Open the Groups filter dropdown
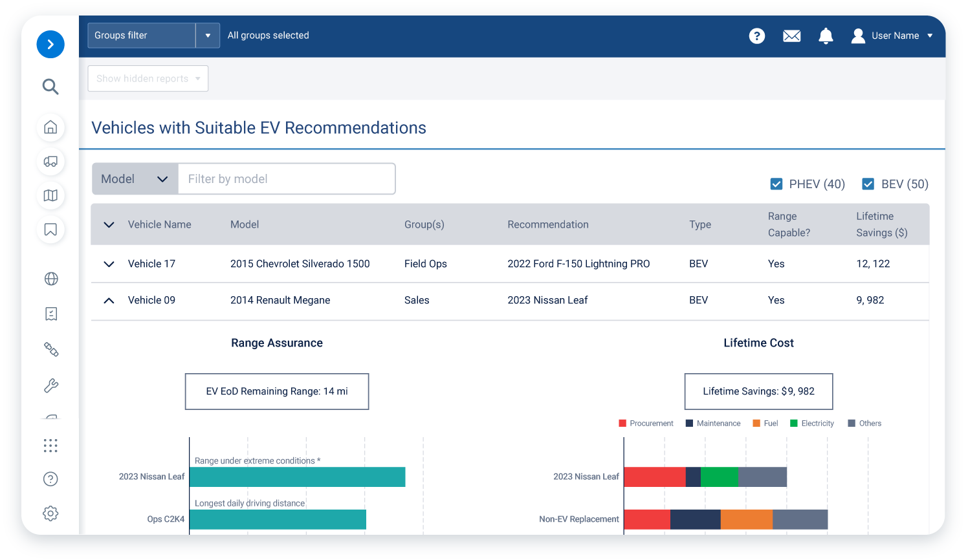 pos(208,36)
